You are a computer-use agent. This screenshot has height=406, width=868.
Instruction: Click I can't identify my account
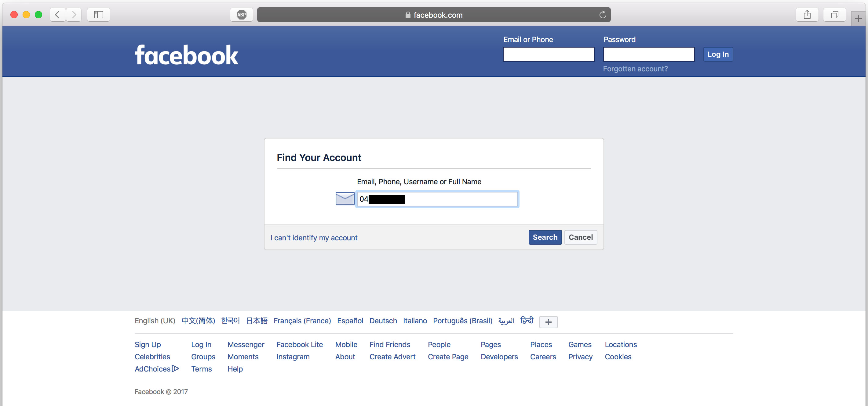coord(314,238)
